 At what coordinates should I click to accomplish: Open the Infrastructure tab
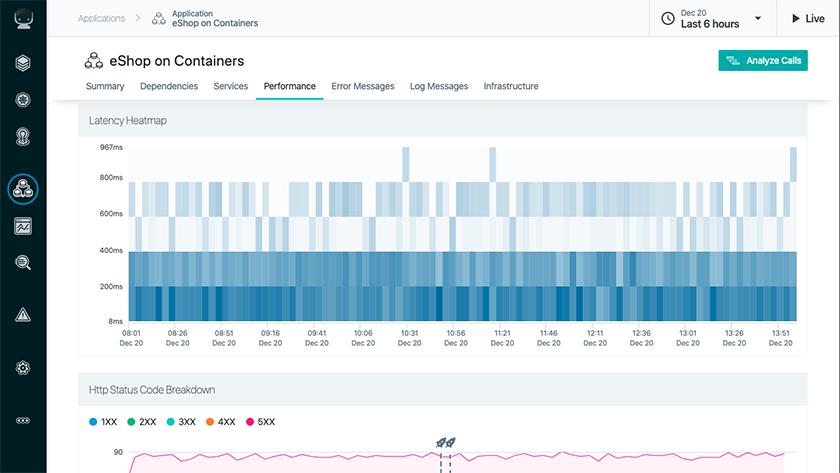pyautogui.click(x=511, y=86)
